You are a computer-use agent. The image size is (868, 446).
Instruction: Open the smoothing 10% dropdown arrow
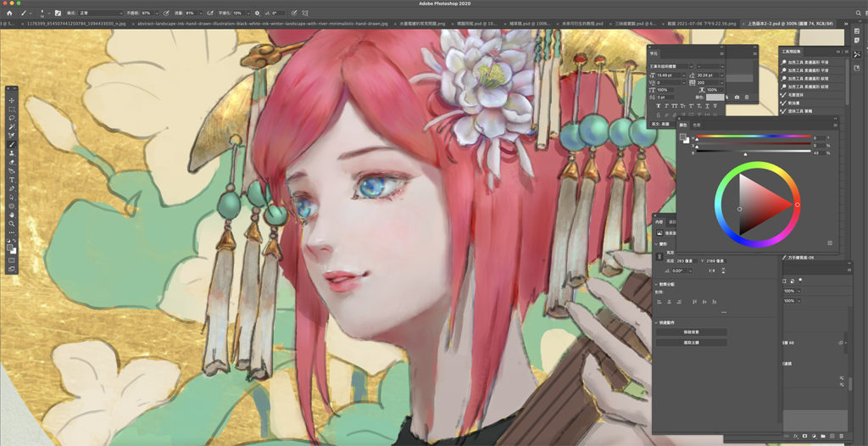click(248, 13)
